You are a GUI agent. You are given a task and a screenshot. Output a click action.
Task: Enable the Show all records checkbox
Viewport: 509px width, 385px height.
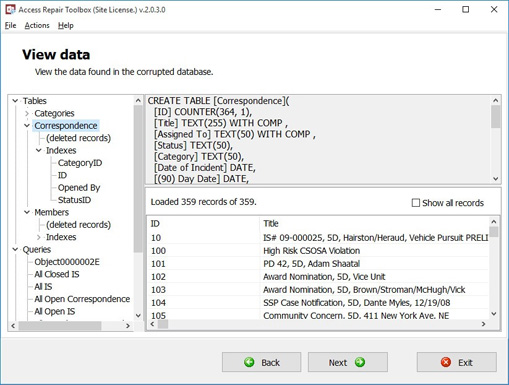(x=416, y=203)
